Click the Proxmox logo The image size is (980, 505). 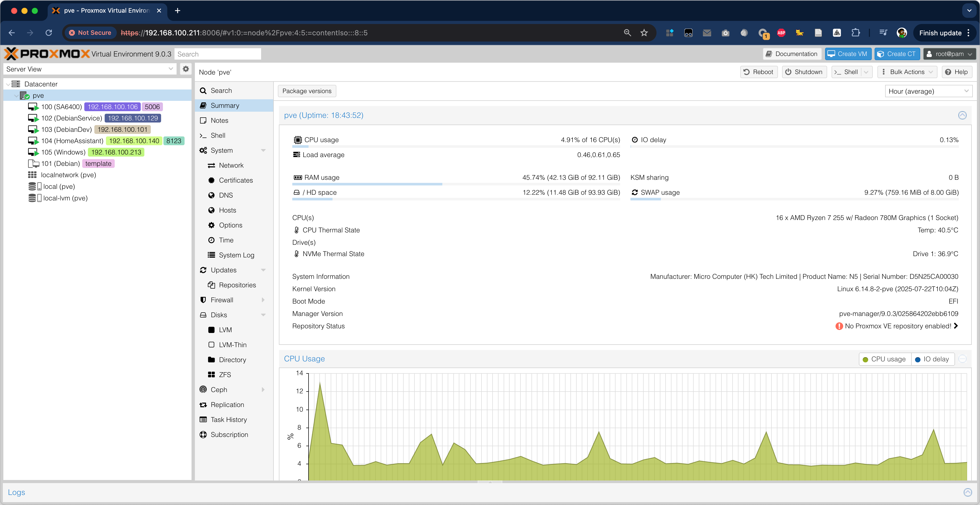(x=47, y=54)
